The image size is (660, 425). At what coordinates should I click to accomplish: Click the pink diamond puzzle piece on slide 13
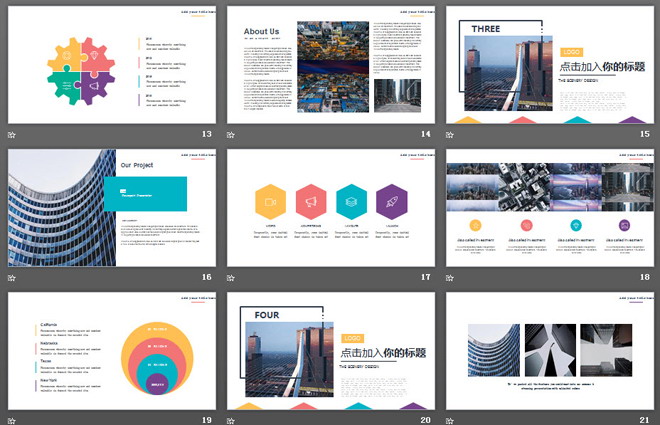96,55
